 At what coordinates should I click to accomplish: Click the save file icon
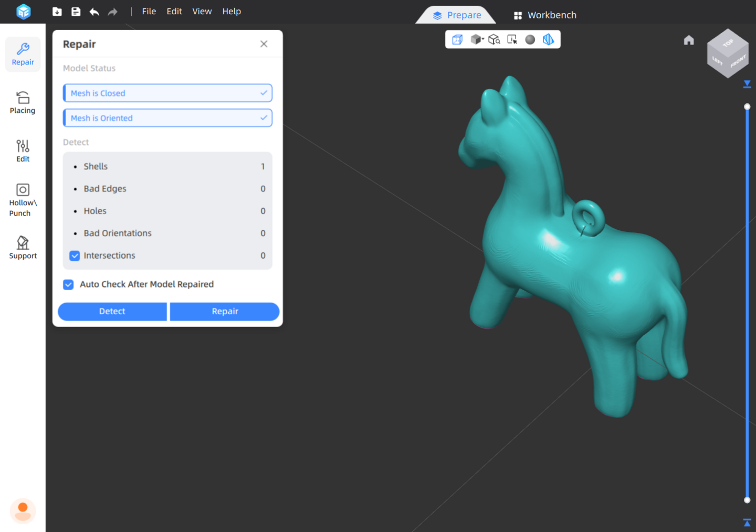76,12
